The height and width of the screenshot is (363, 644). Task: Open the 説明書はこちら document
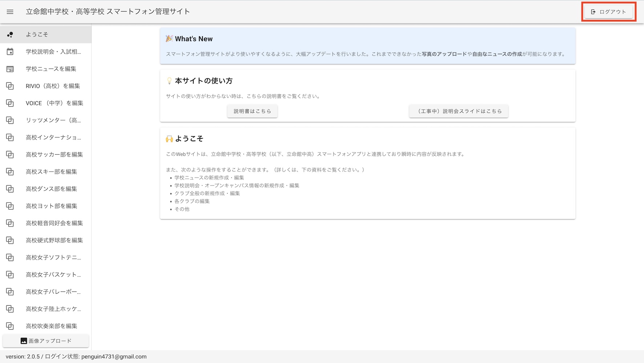pyautogui.click(x=252, y=111)
